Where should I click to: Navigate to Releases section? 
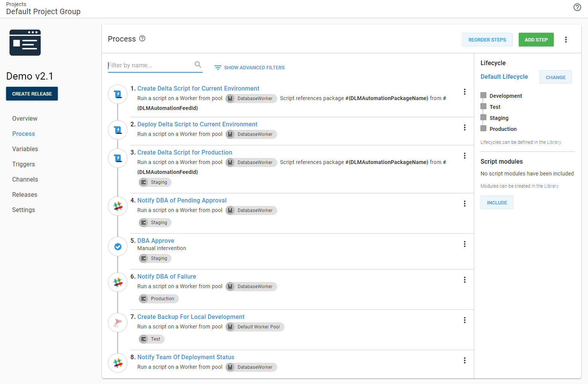coord(25,195)
